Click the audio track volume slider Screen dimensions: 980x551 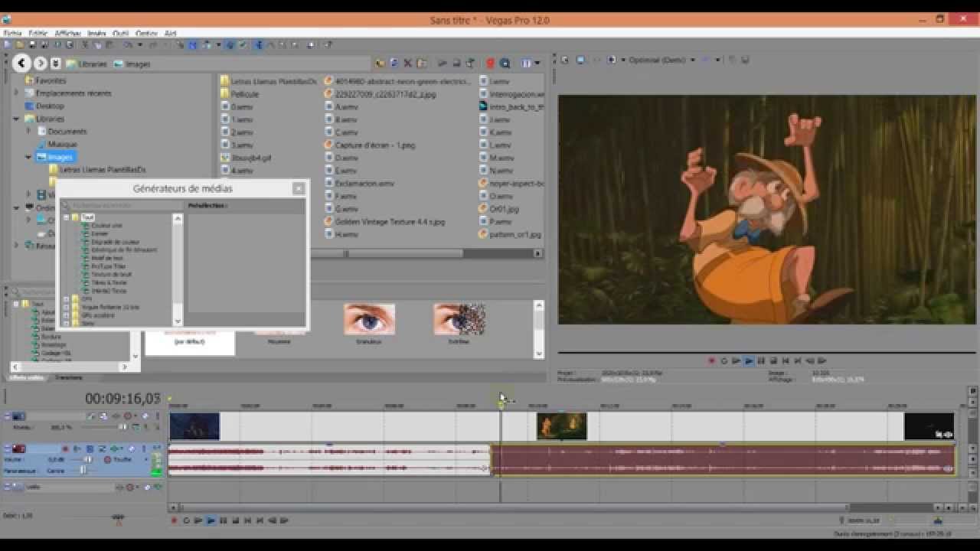(x=87, y=459)
